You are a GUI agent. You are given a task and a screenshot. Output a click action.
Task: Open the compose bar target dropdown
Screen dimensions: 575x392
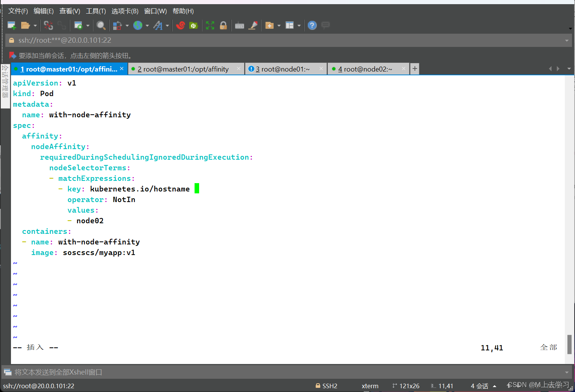[x=567, y=372]
